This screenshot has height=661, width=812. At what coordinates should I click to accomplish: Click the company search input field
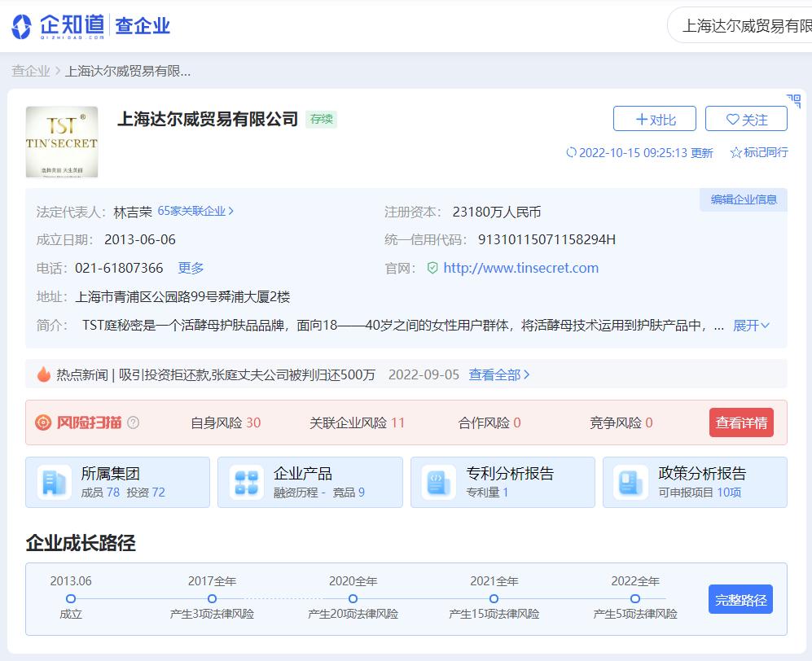coord(740,25)
